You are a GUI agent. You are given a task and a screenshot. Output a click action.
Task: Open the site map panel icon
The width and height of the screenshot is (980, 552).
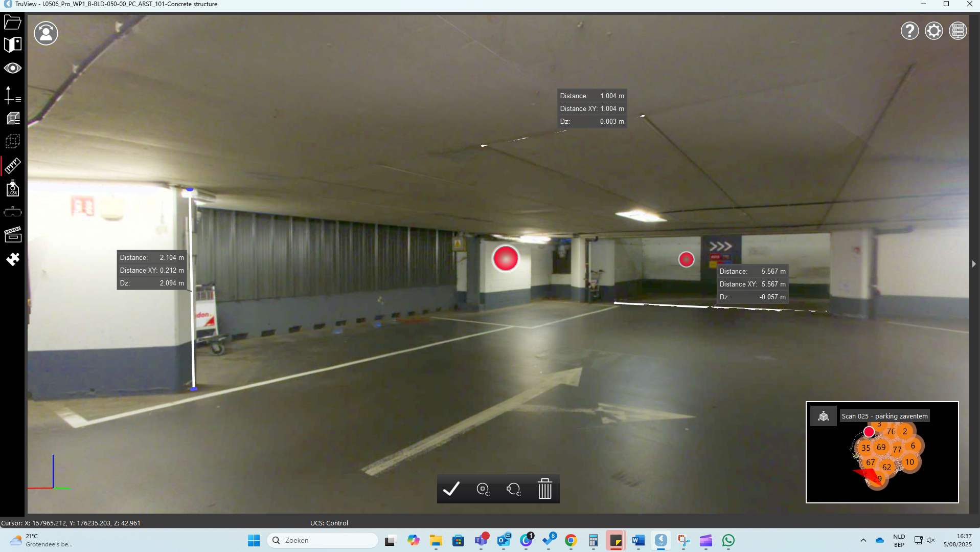coord(12,45)
